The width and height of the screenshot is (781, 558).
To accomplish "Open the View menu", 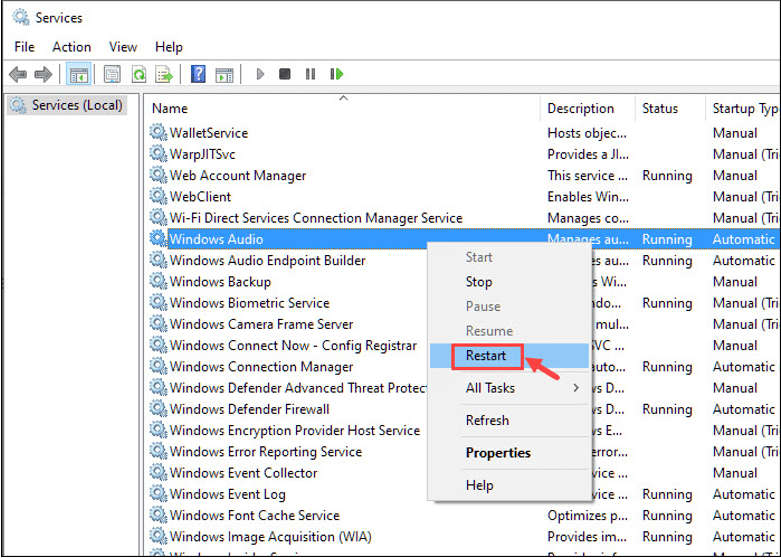I will (123, 47).
